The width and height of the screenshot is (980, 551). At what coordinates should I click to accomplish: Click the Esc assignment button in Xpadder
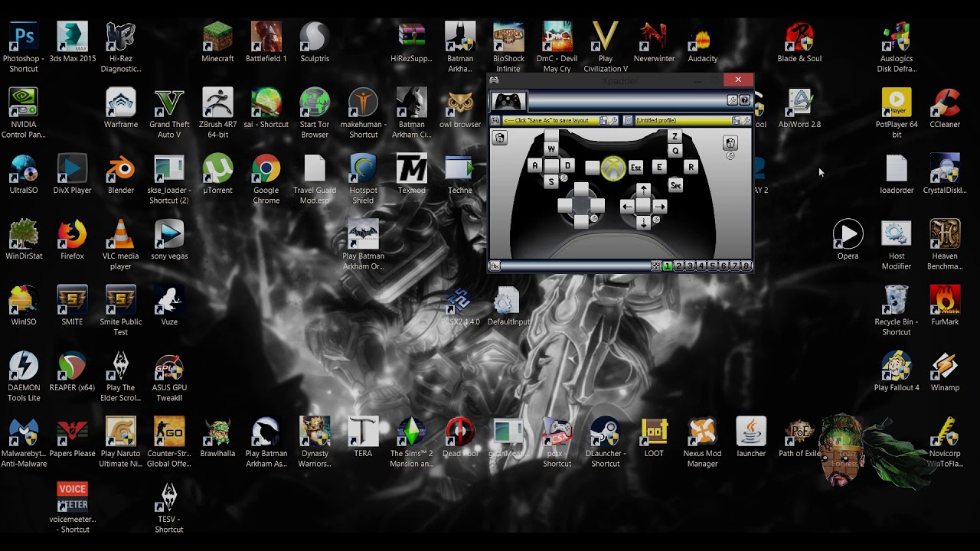[x=635, y=167]
